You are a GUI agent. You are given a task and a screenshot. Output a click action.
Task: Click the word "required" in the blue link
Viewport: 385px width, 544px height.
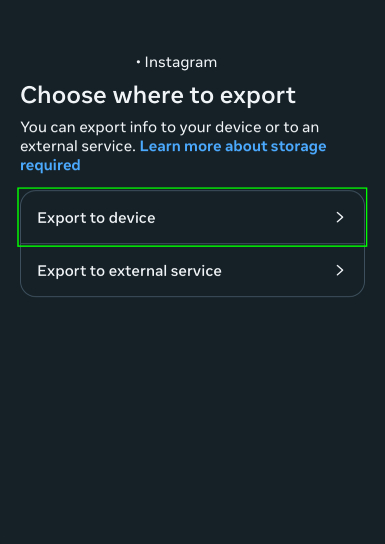click(x=50, y=165)
